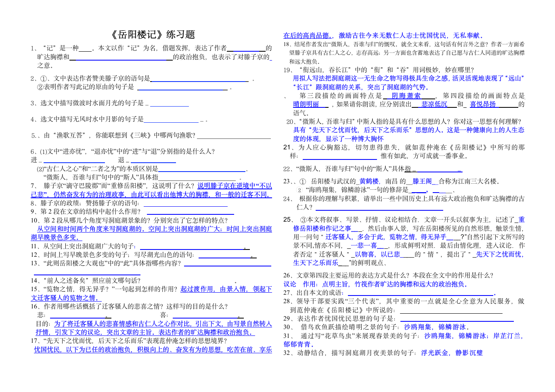
Task: Click blue answer 喜悦昂扬
Action: (x=483, y=104)
